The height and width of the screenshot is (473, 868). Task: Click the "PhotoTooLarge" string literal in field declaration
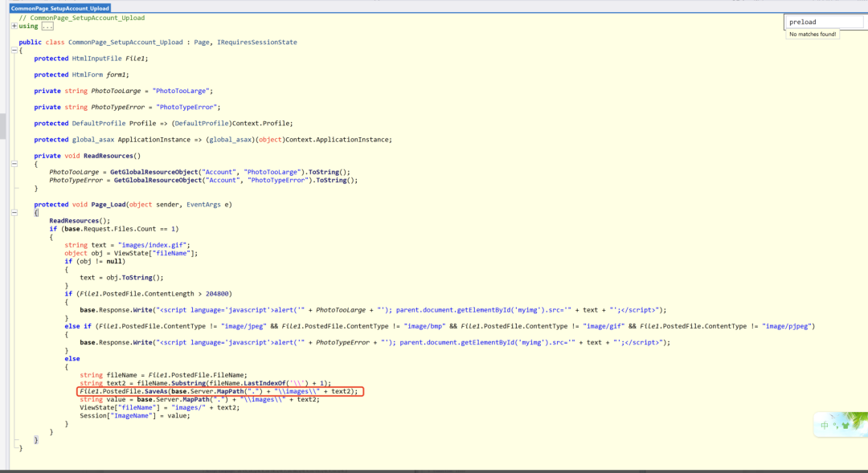coord(181,91)
